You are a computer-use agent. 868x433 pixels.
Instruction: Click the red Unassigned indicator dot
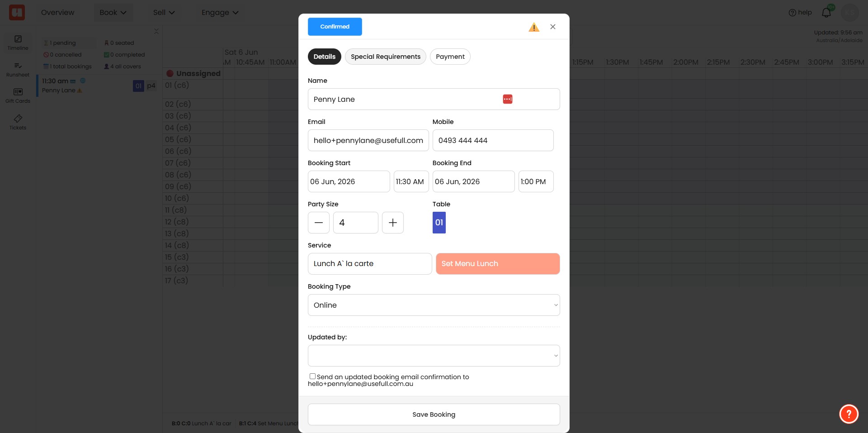tap(170, 73)
